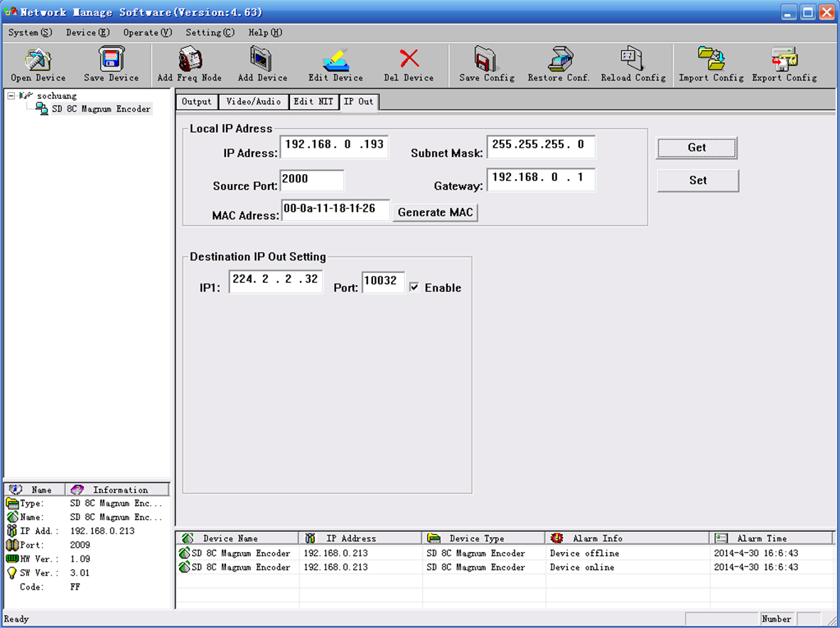The image size is (840, 628).
Task: Collapse the sochuang tree node
Action: pos(11,96)
